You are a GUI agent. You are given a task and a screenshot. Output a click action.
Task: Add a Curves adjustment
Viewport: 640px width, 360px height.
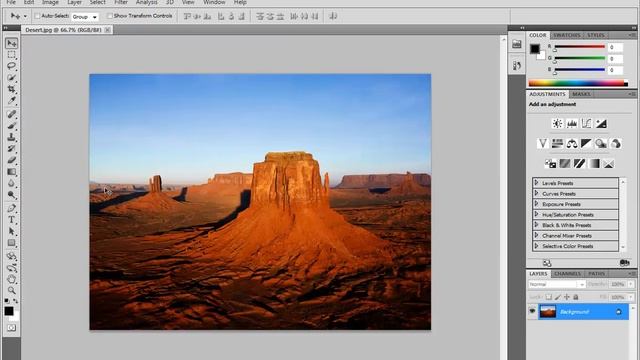pos(587,123)
